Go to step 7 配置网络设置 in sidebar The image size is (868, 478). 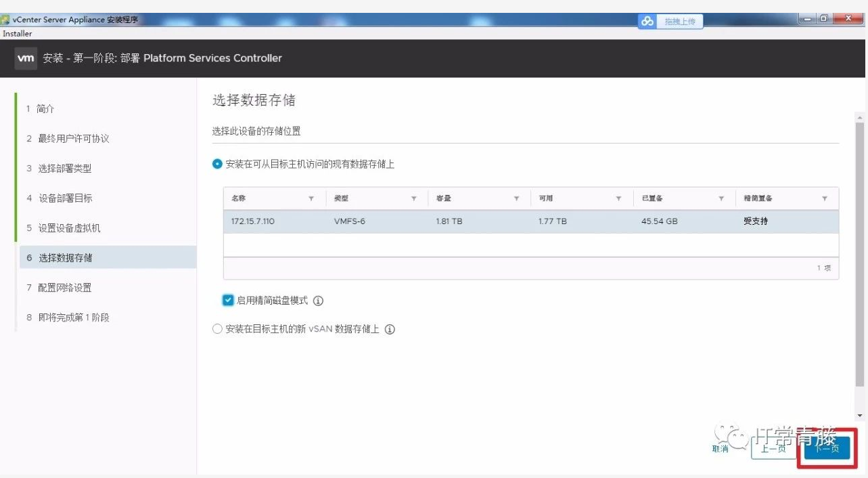[64, 287]
